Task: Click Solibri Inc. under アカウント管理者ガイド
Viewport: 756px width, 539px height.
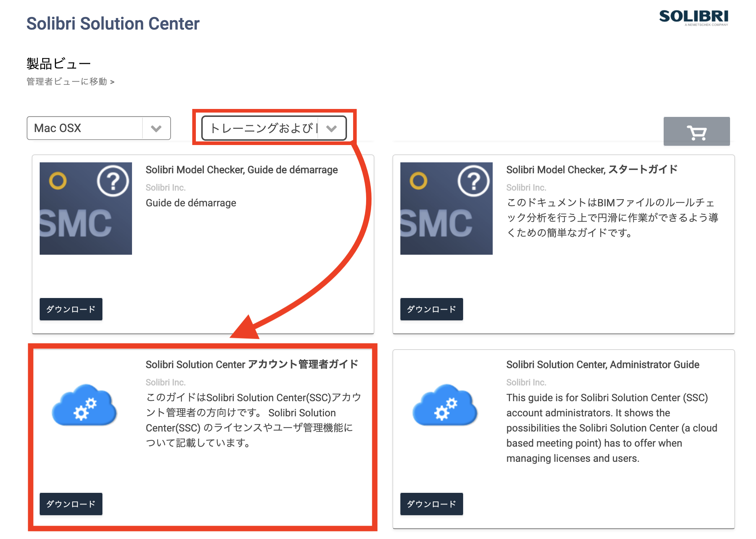Action: point(166,382)
